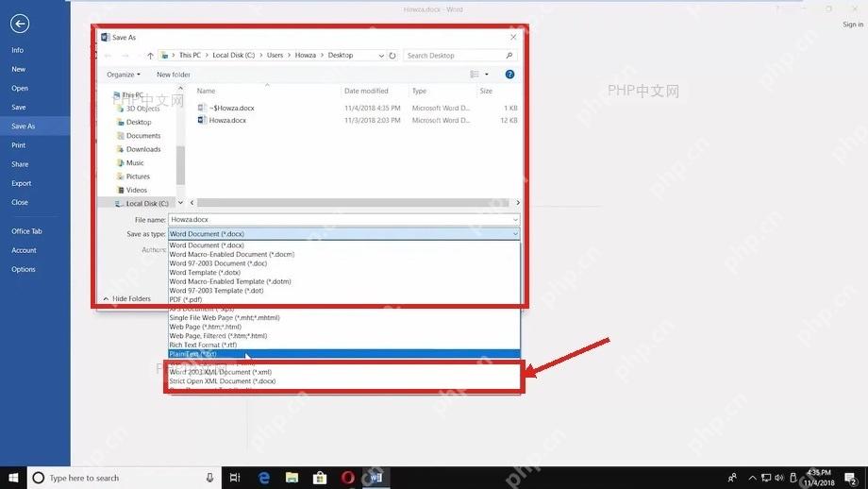This screenshot has width=868, height=489.
Task: Choose Web Page, Filtered type
Action: pos(218,336)
